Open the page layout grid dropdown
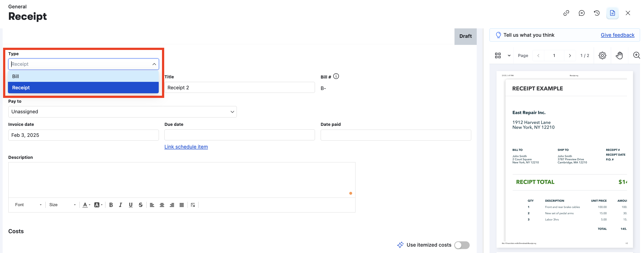This screenshot has width=644, height=253. tap(502, 55)
